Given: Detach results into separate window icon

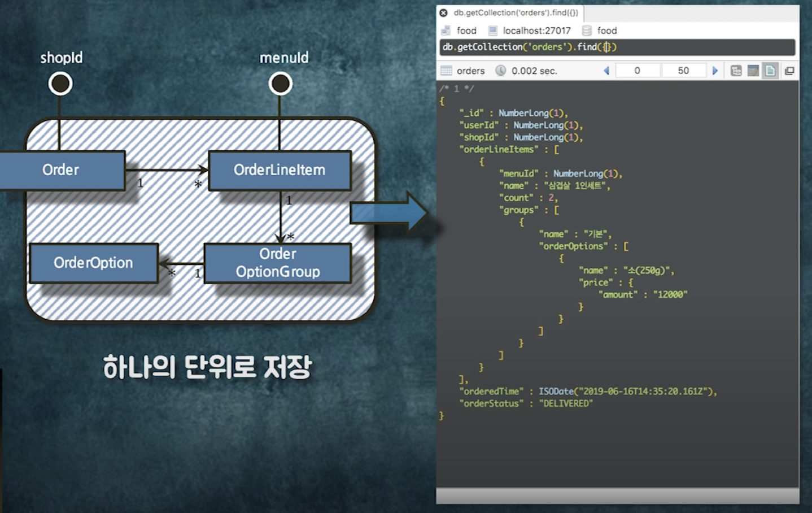Looking at the screenshot, I should pyautogui.click(x=789, y=71).
